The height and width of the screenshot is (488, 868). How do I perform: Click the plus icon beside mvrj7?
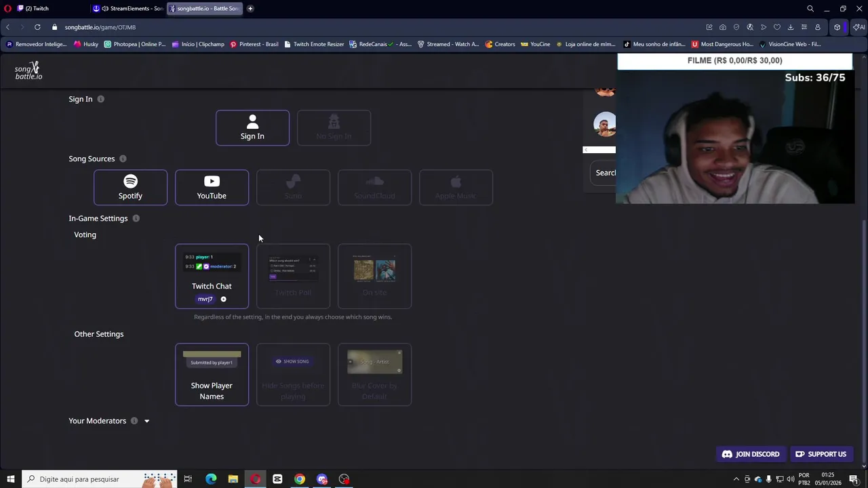pyautogui.click(x=223, y=299)
